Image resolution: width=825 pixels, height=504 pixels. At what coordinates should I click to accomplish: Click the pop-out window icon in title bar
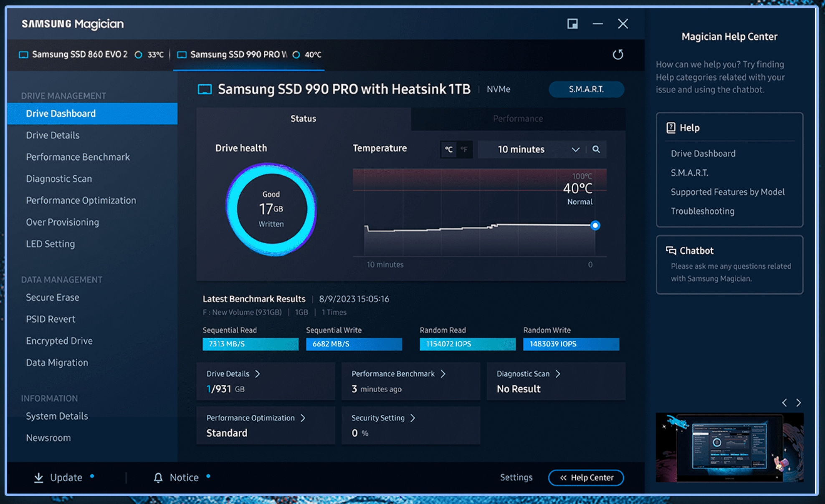click(x=572, y=24)
